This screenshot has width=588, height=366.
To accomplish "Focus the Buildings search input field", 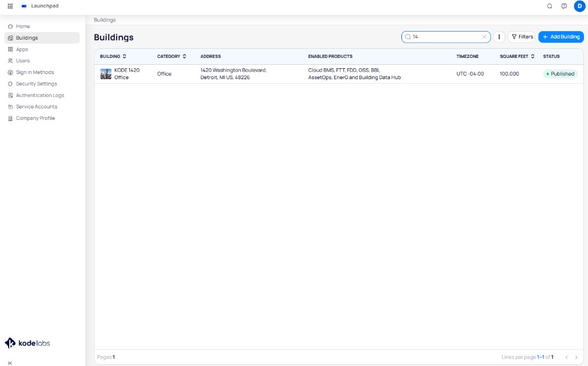I will tap(446, 37).
